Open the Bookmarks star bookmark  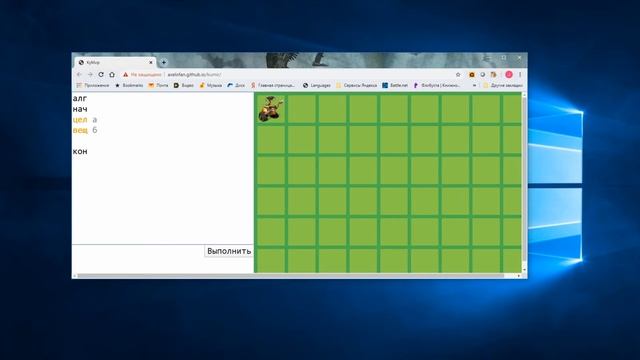(x=129, y=85)
